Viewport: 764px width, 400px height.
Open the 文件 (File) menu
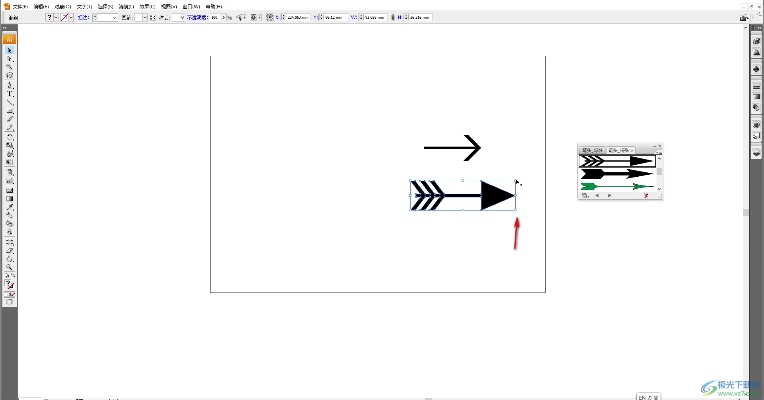(x=19, y=6)
